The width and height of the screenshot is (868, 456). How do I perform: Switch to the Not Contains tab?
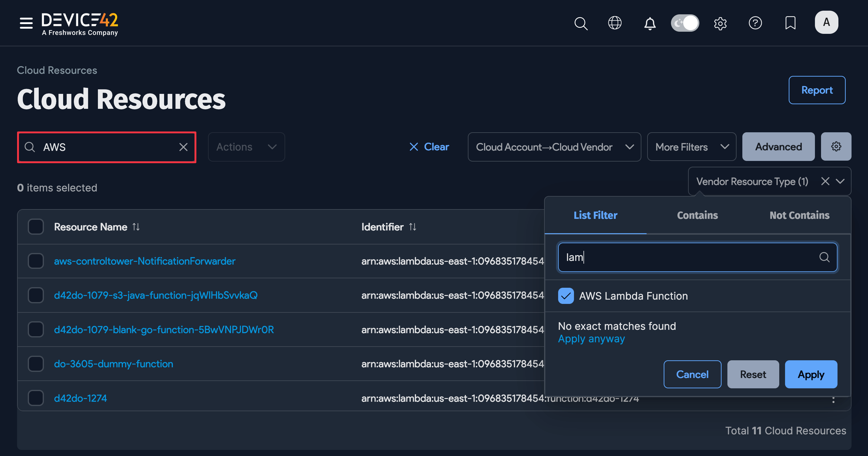tap(799, 215)
